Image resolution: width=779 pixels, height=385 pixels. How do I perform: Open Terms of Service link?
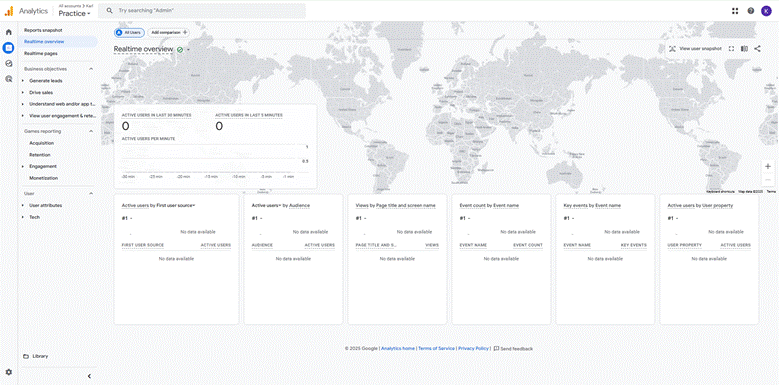click(x=436, y=349)
